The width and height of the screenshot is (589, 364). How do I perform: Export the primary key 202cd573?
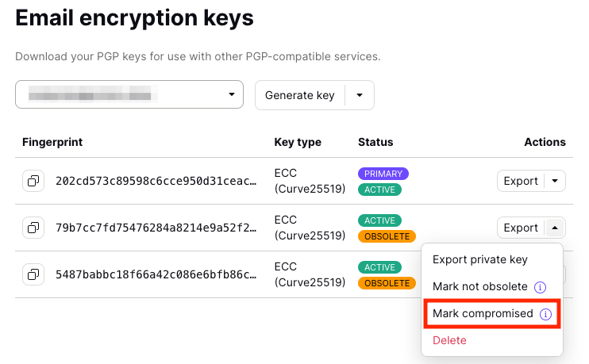(x=521, y=181)
